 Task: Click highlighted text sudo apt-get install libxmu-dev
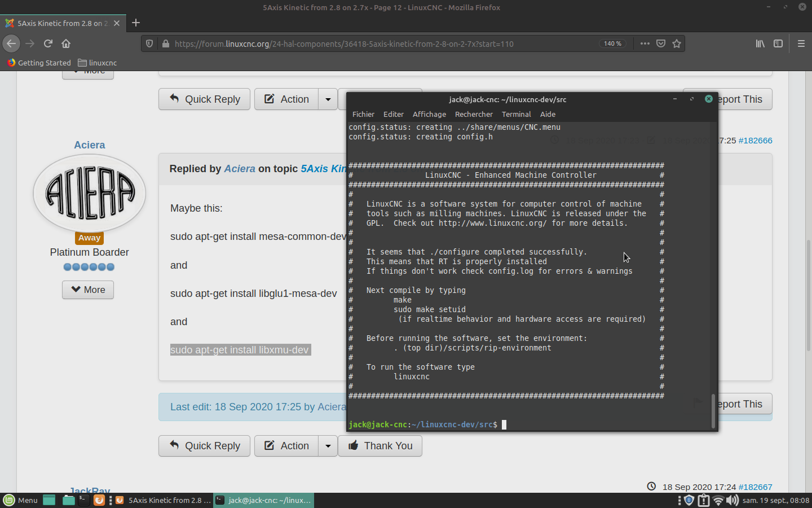coord(240,350)
